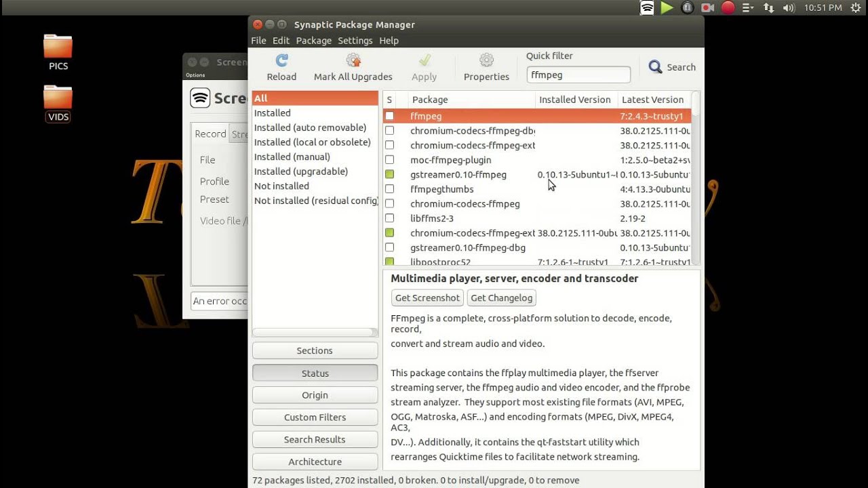Toggle libpostproc52 installed checkbox

[389, 262]
